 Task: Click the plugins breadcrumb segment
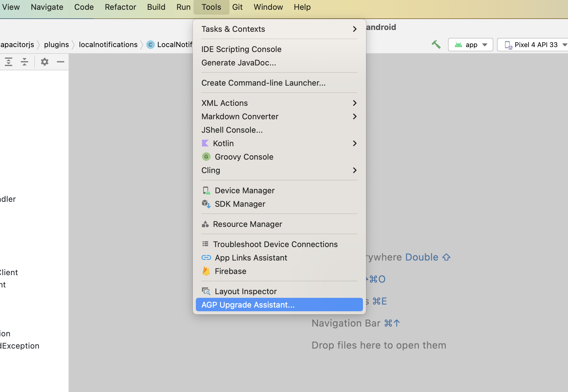coord(56,45)
